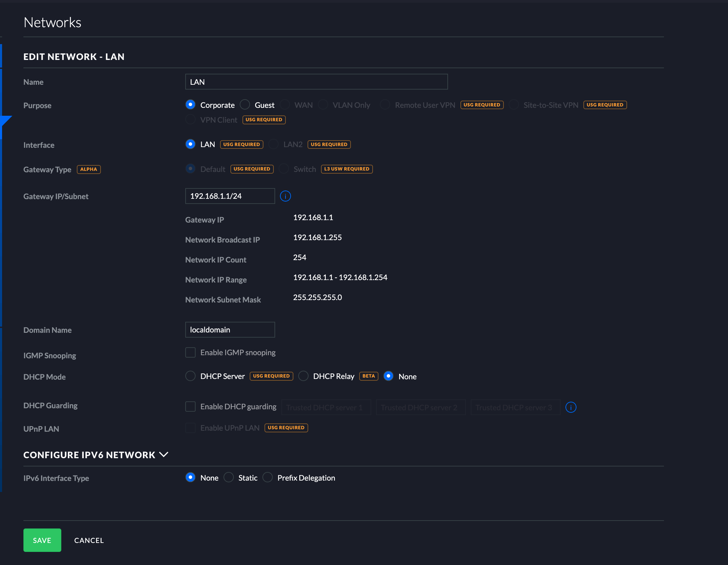Click info icon beside Gateway IP/Subnet field
The image size is (728, 565).
tap(285, 196)
